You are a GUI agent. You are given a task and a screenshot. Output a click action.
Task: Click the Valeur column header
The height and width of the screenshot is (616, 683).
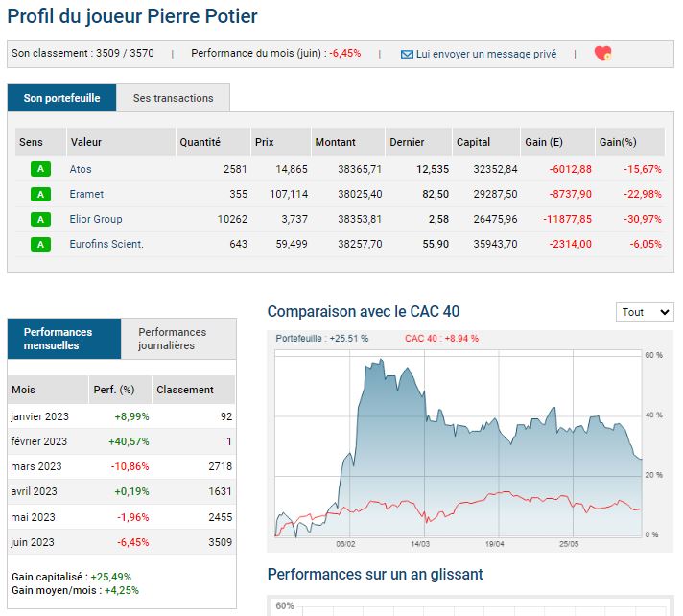coord(86,142)
